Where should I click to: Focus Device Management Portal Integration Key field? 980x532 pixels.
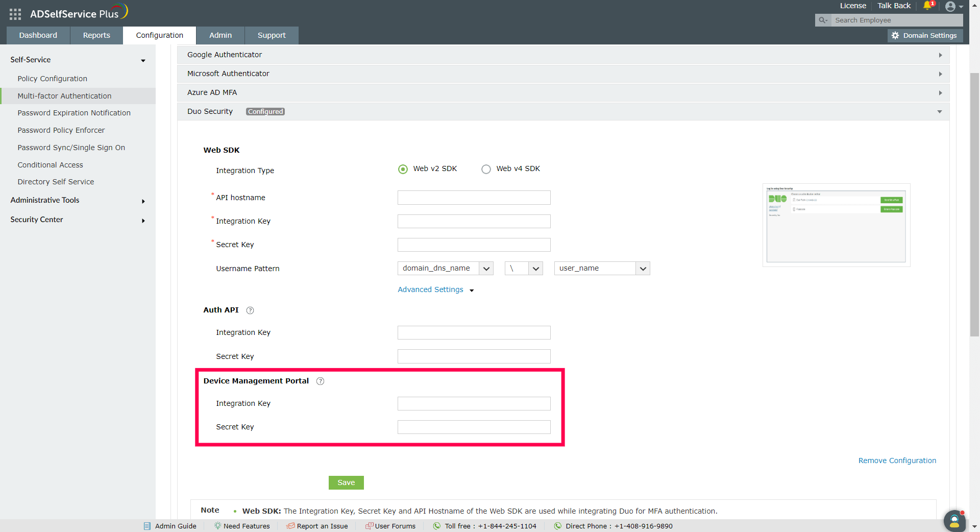click(474, 403)
